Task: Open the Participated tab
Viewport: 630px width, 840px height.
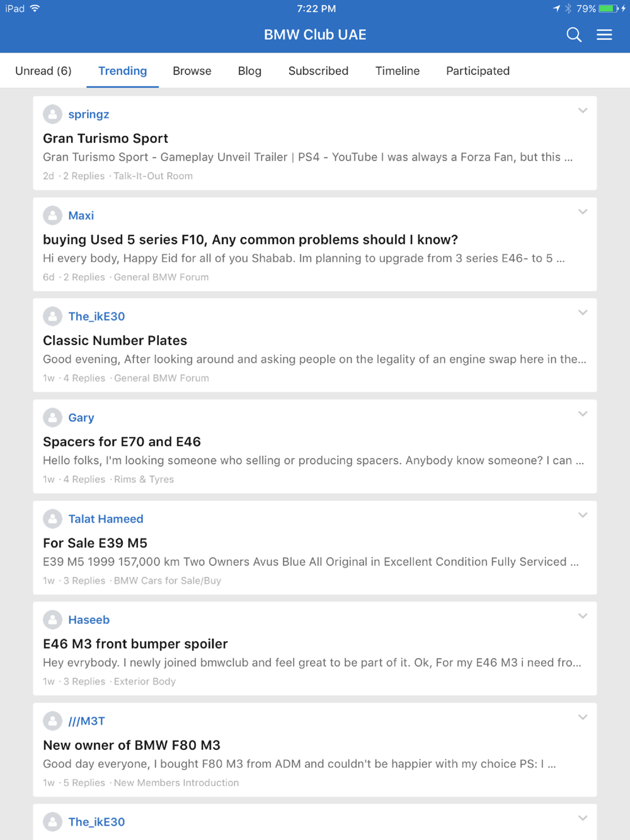Action: [x=478, y=71]
